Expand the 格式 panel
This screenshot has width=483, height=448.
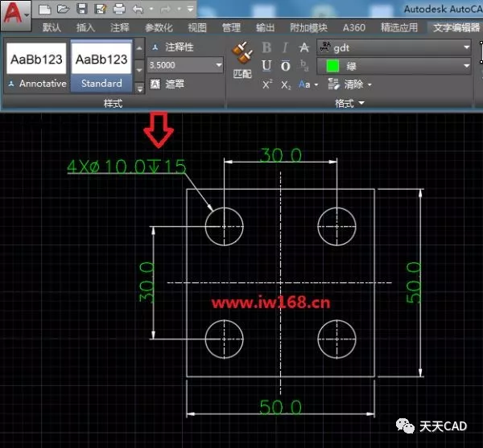click(349, 103)
